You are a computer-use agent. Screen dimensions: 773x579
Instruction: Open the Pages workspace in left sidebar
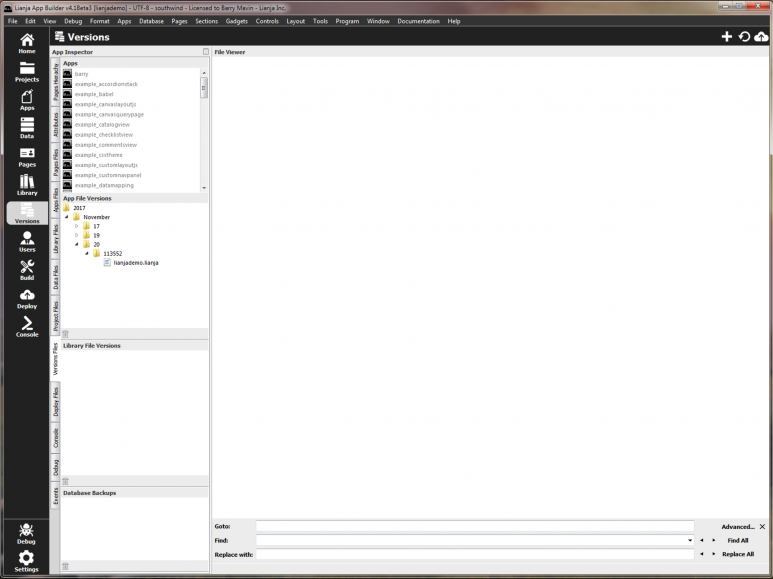(27, 157)
